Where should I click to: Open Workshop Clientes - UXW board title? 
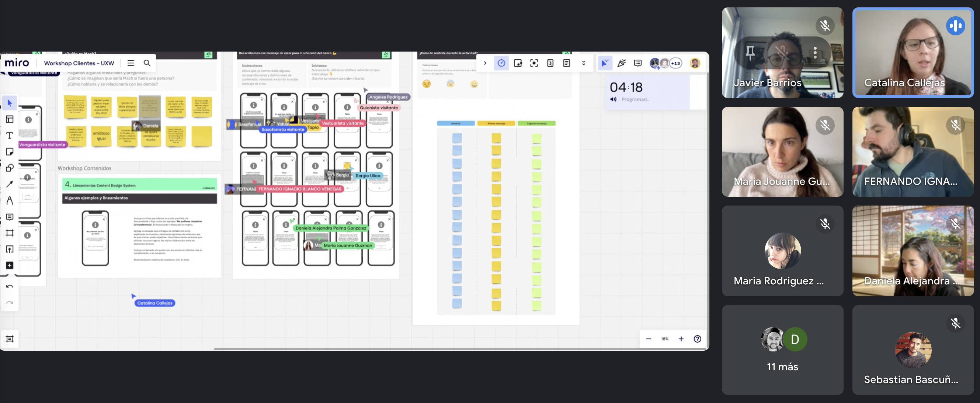coord(79,63)
